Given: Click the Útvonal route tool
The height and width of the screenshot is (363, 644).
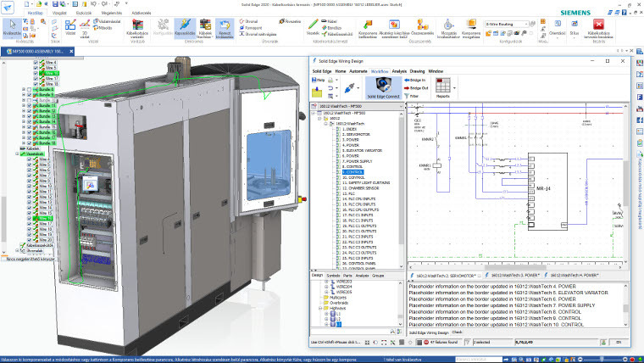Looking at the screenshot, I should (x=248, y=21).
